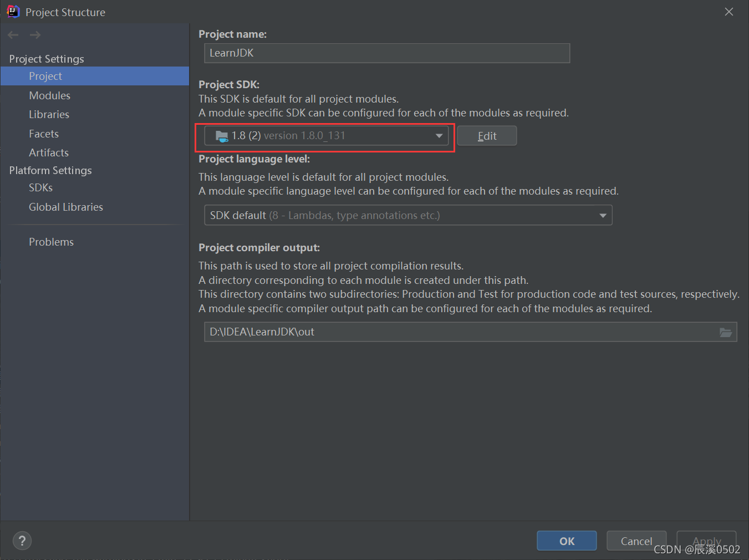This screenshot has height=560, width=749.
Task: Click the forward navigation arrow
Action: coord(35,35)
